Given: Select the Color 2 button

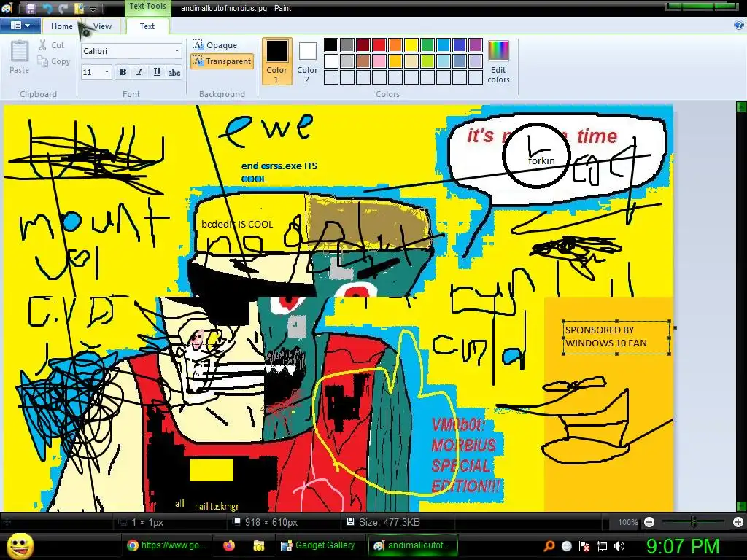Looking at the screenshot, I should 307,61.
